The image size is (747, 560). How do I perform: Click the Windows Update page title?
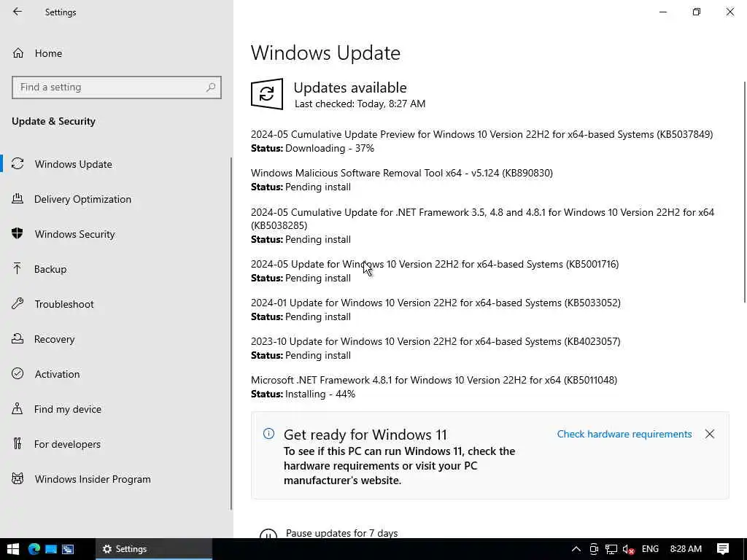click(325, 52)
